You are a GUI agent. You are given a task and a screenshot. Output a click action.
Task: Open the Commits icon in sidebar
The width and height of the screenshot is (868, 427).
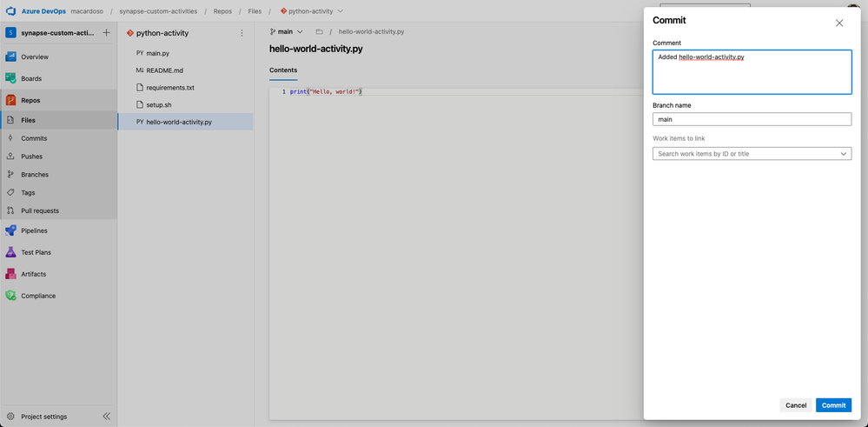click(10, 138)
